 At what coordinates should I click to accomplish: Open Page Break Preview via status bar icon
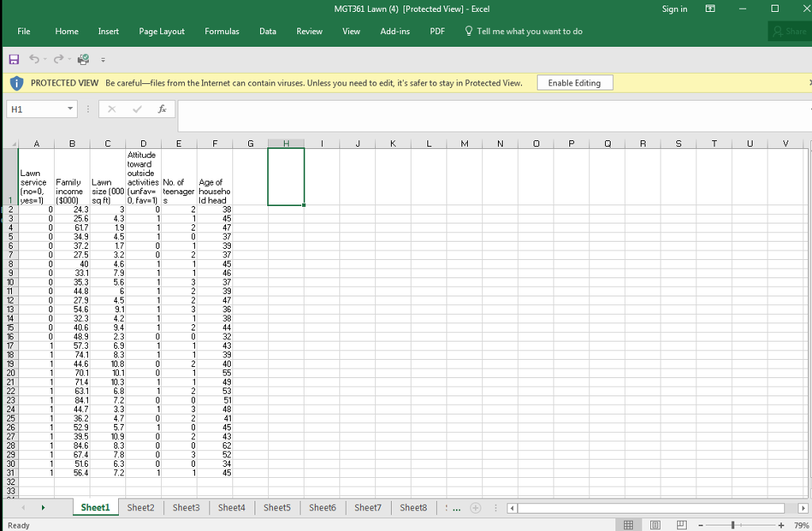click(680, 525)
